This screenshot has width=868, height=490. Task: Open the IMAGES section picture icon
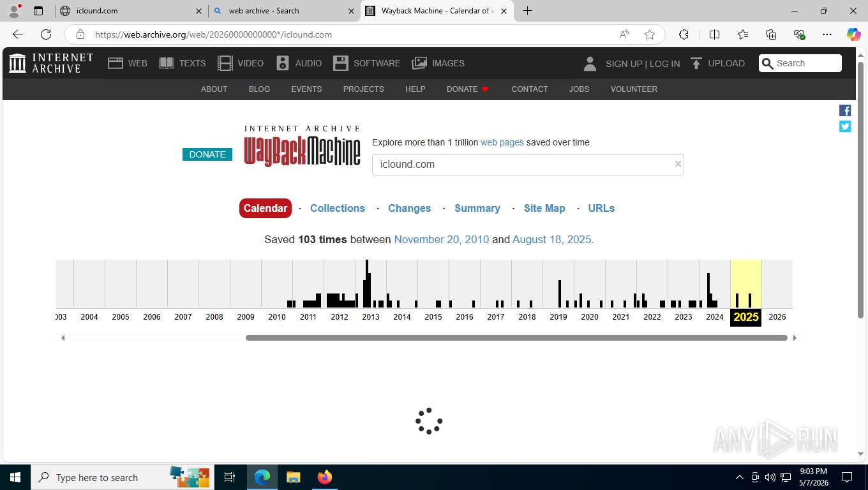(x=419, y=63)
